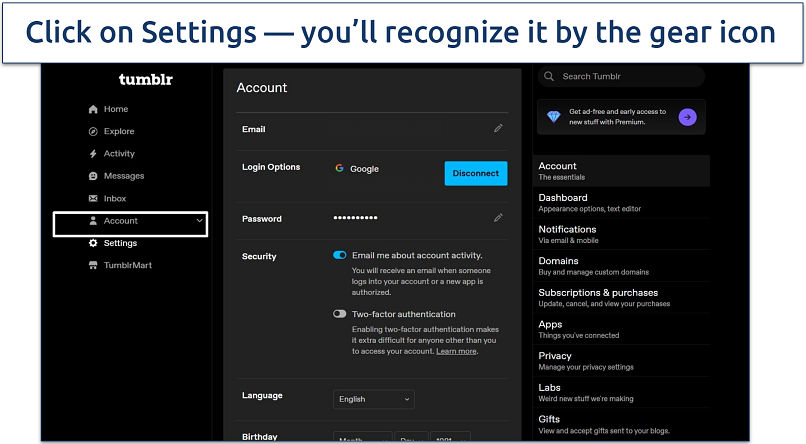Viewport: 806px width, 444px height.
Task: Select Domains settings section
Action: [x=621, y=266]
